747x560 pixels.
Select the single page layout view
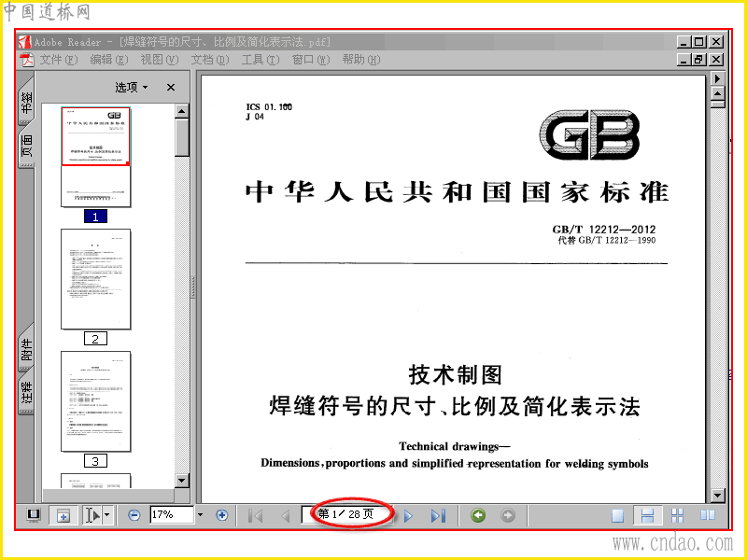coord(617,515)
